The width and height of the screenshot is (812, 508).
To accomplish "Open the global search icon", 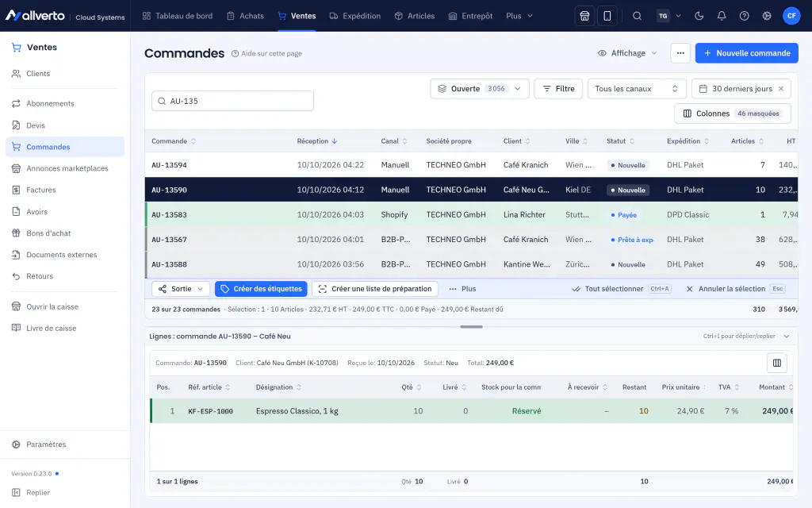I will (637, 16).
